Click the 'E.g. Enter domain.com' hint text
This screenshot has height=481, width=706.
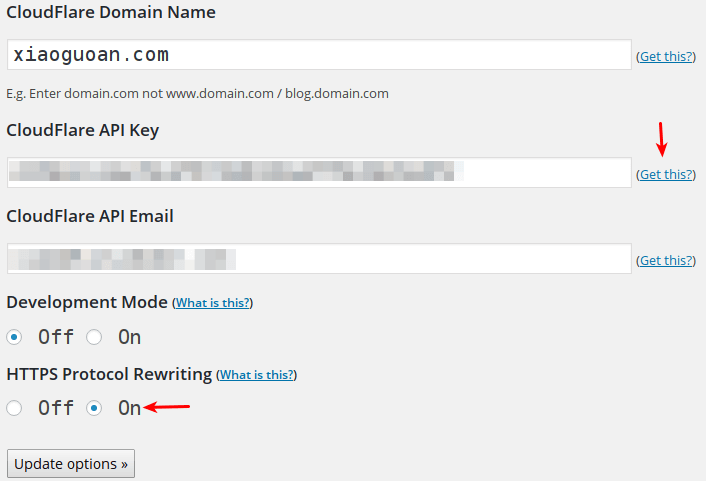[197, 93]
